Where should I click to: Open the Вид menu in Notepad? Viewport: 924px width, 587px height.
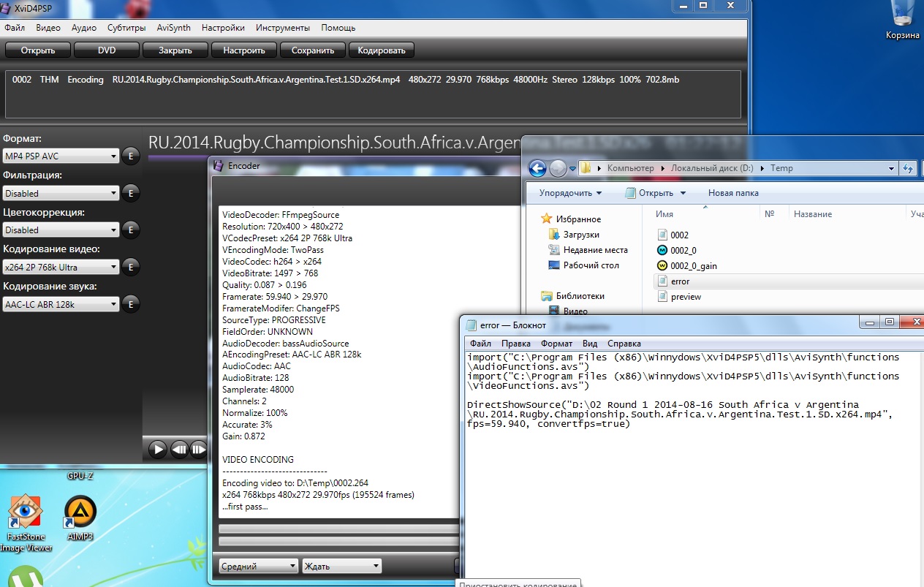coord(590,344)
